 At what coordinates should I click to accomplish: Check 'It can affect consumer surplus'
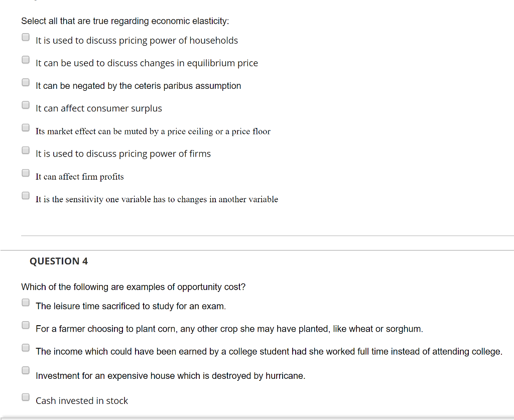25,104
